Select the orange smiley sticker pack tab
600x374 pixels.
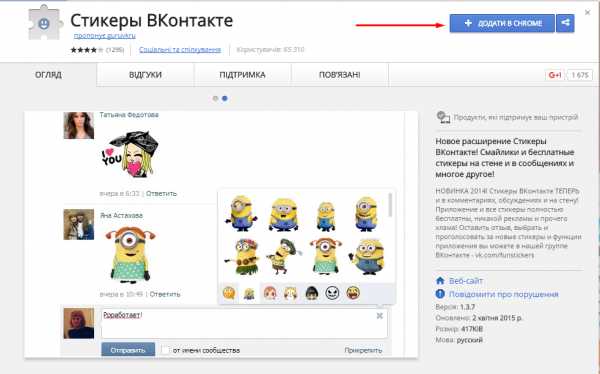tap(229, 294)
